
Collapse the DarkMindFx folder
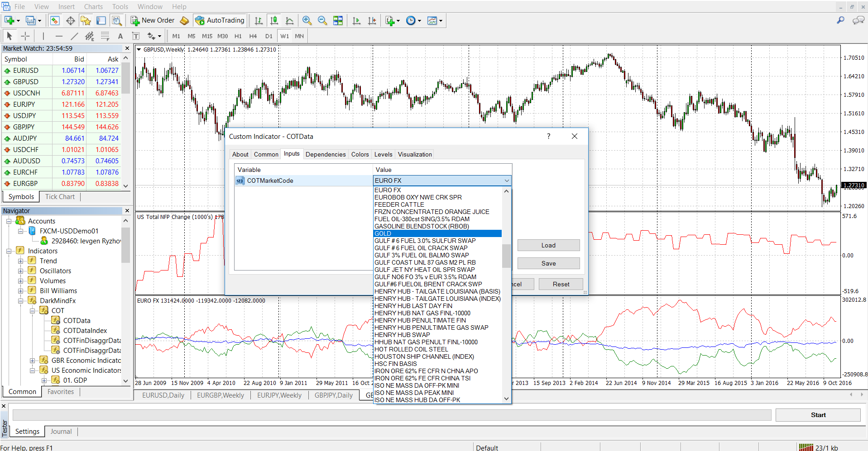click(20, 301)
